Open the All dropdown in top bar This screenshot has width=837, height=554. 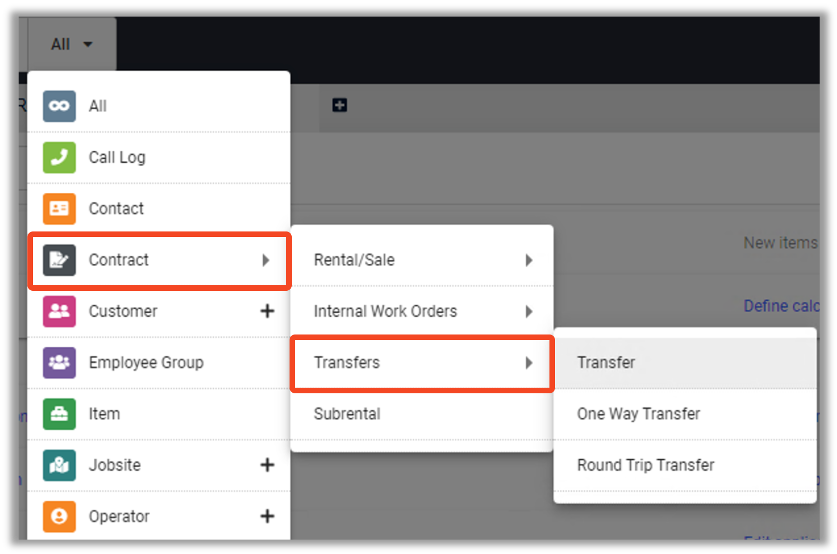(72, 44)
